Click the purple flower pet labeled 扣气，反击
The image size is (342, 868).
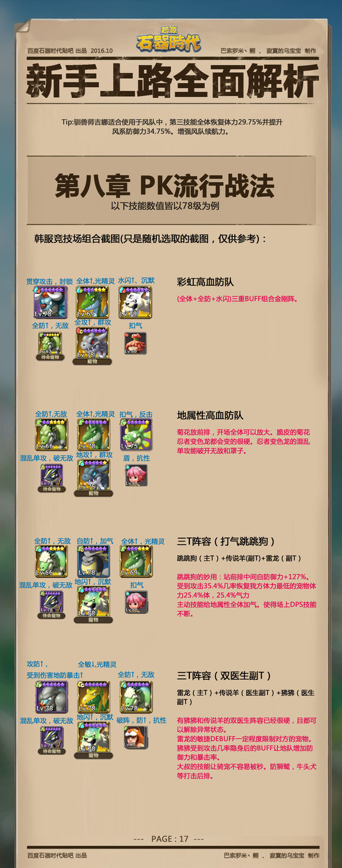[136, 435]
